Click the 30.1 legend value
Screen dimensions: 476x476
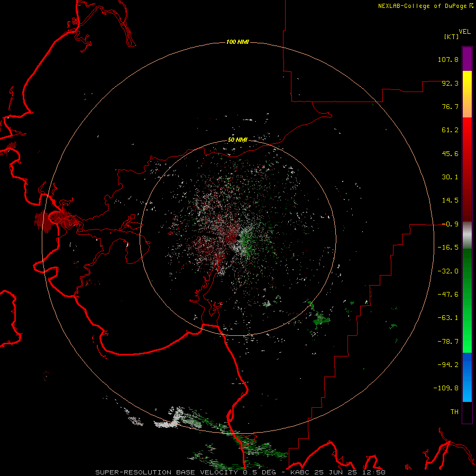coord(450,177)
